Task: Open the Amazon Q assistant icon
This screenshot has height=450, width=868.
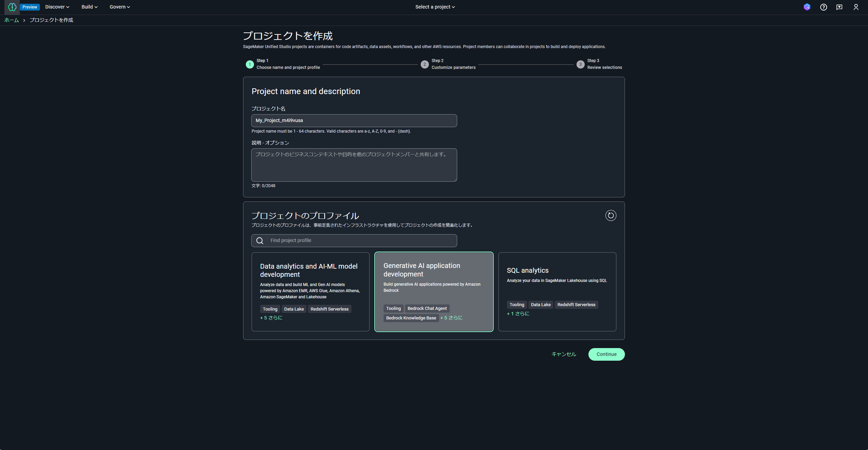Action: click(807, 7)
